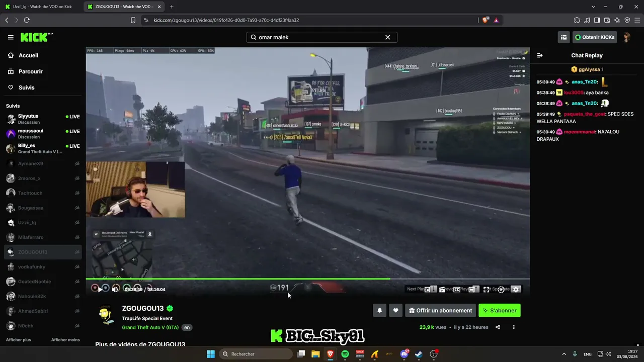
Task: Open browser extensions puzzle icon
Action: [577, 20]
